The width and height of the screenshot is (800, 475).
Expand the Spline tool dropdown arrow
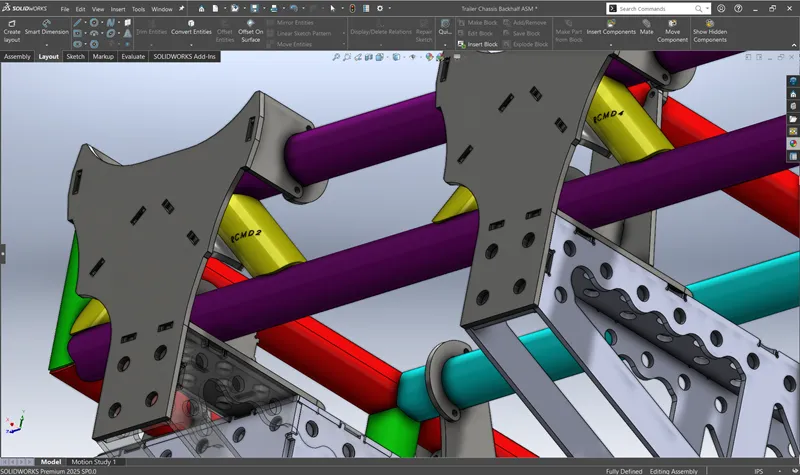click(x=119, y=22)
